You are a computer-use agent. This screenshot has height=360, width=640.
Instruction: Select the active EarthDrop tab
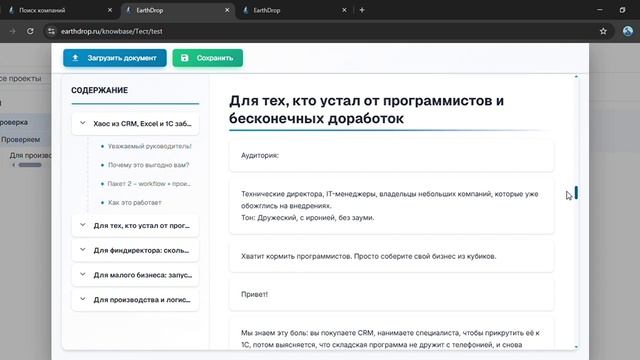pos(178,10)
